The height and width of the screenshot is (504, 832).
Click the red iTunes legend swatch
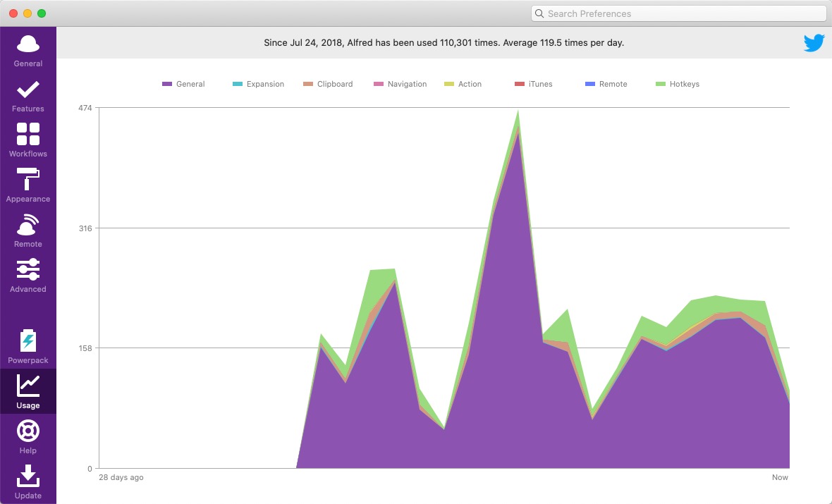tap(520, 84)
